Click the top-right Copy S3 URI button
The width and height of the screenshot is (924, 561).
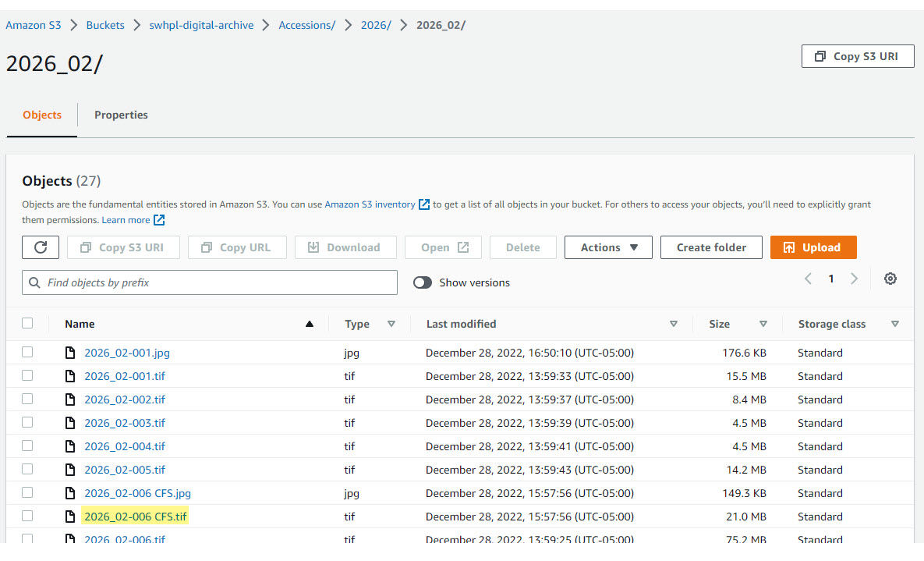pyautogui.click(x=858, y=56)
